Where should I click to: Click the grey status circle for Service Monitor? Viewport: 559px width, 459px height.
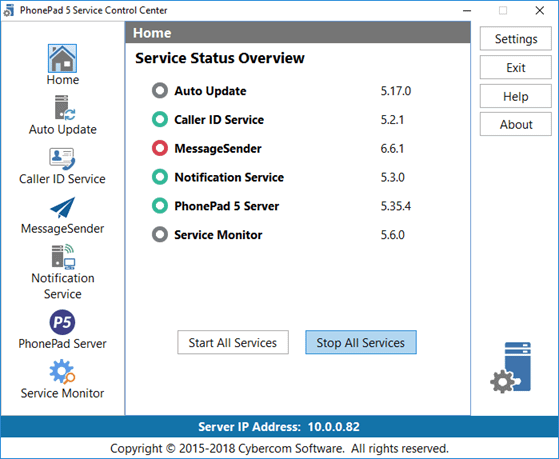click(x=160, y=235)
